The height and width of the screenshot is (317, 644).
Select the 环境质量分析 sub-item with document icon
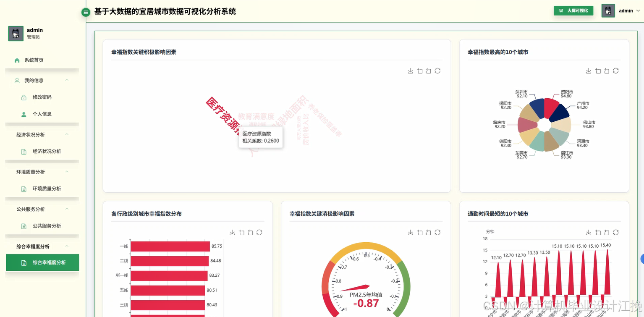point(42,189)
